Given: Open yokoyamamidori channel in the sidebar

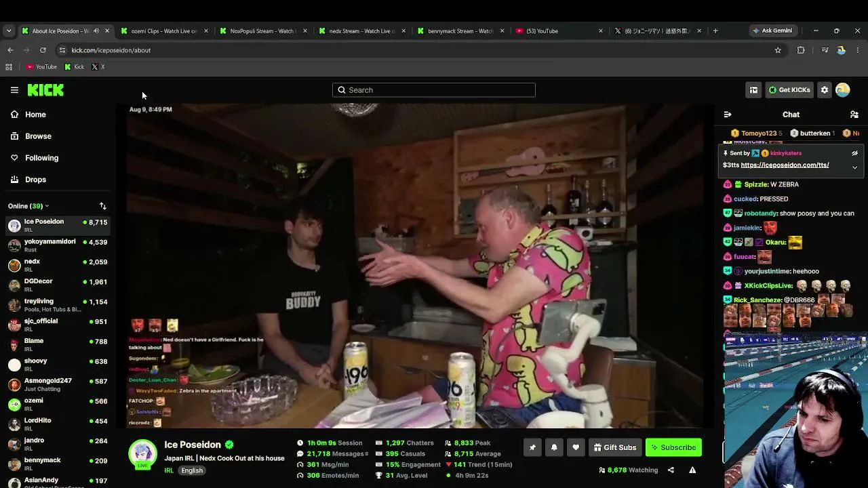Looking at the screenshot, I should pos(58,245).
